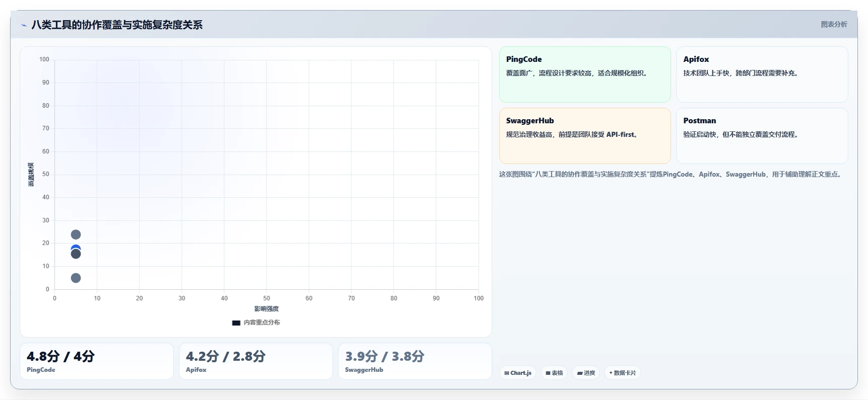Select the Chart.js tag label
Screen dimensions: 868x400
pos(521,373)
